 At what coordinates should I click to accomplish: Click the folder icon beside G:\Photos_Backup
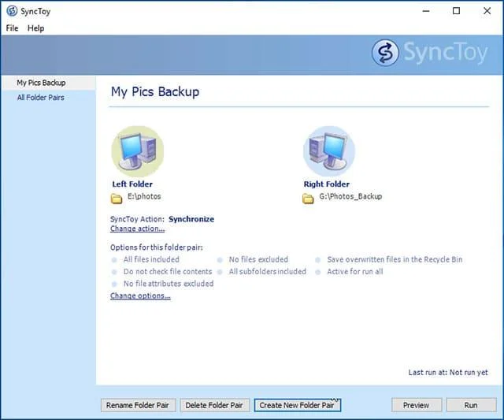pos(308,199)
